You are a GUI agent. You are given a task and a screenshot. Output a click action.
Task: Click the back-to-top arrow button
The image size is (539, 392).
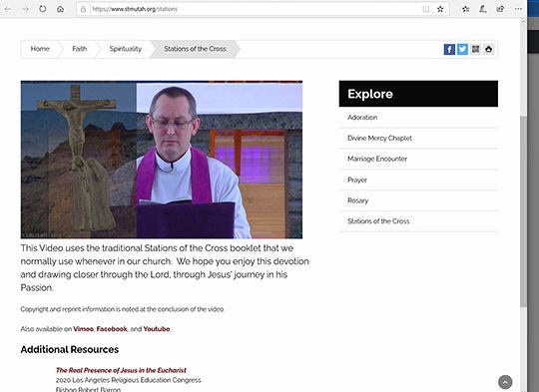pyautogui.click(x=505, y=382)
